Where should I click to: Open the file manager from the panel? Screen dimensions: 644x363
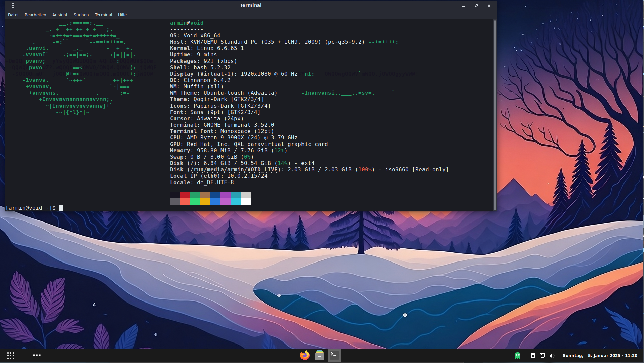[x=319, y=355]
